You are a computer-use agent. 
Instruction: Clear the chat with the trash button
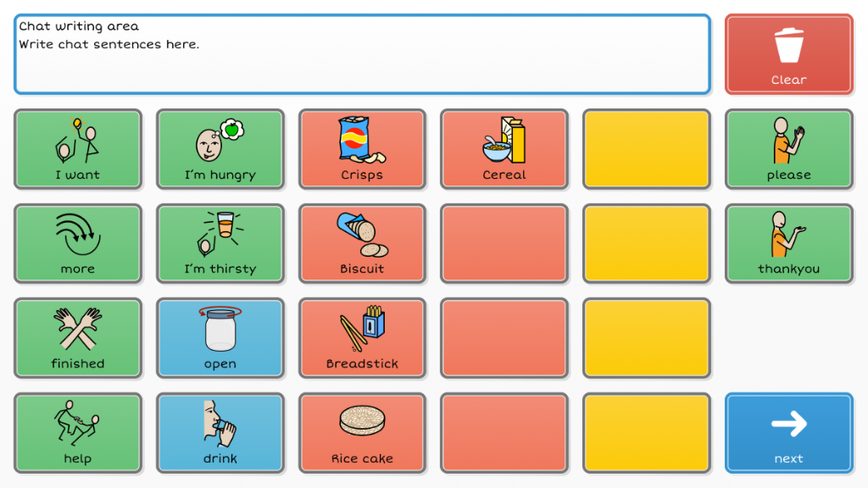click(788, 54)
